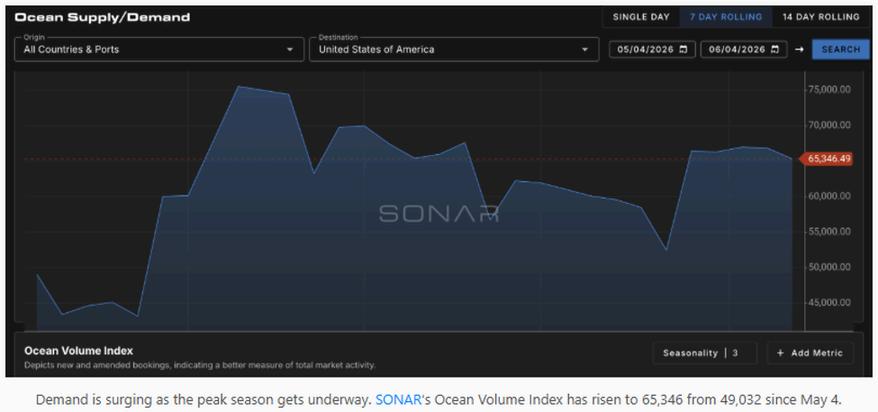Click the plus icon in Add Metric
This screenshot has width=878, height=412.
point(780,353)
